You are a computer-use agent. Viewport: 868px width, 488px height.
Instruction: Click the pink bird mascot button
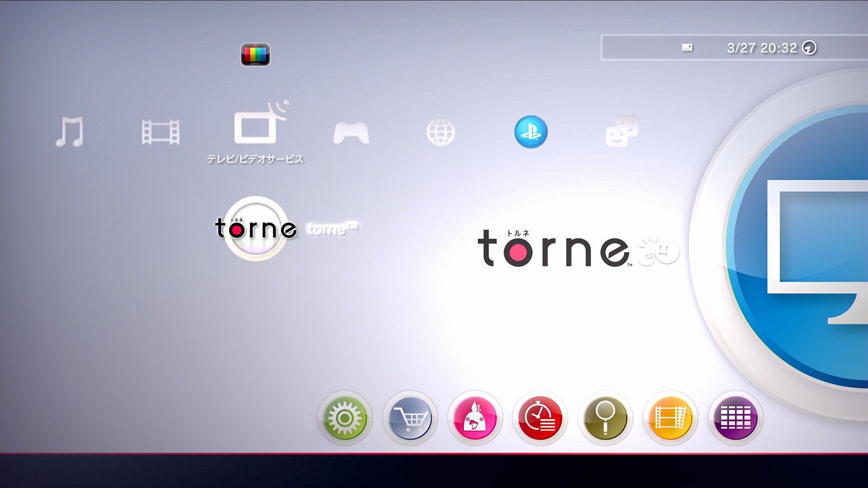[x=475, y=418]
